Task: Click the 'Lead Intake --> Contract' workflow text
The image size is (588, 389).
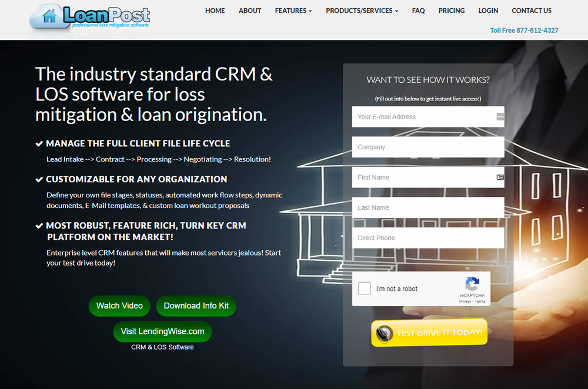Action: 159,159
